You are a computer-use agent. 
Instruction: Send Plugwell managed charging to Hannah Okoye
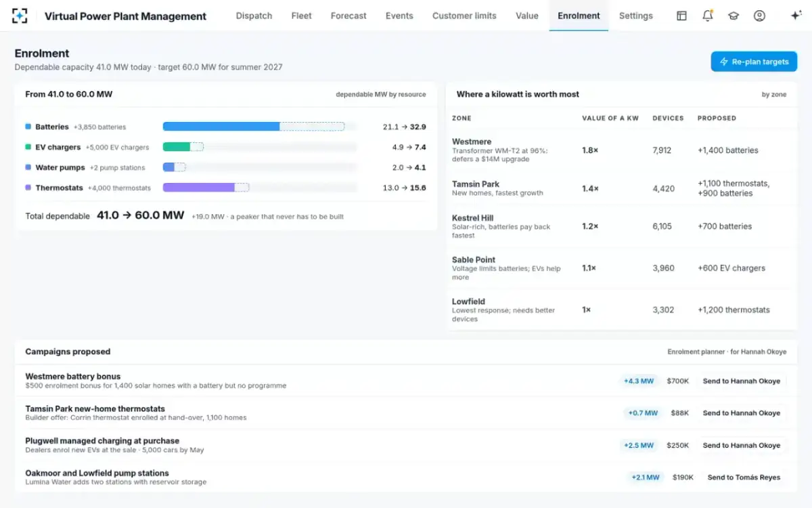click(741, 446)
